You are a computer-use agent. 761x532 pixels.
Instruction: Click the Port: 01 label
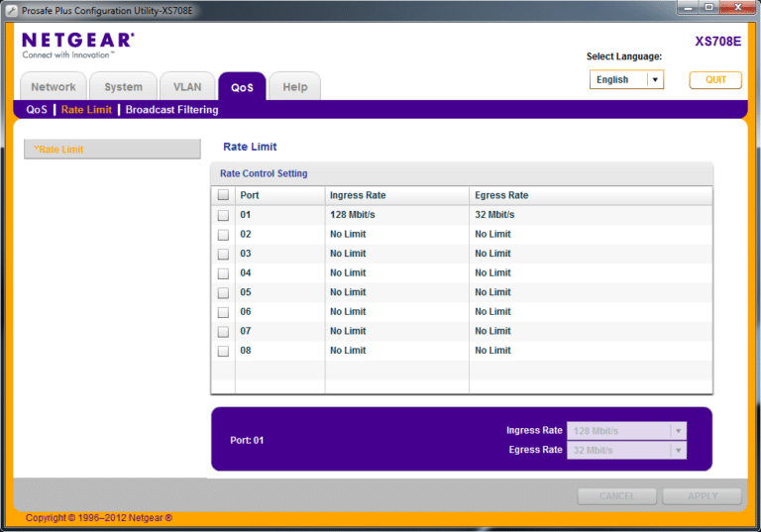[247, 440]
